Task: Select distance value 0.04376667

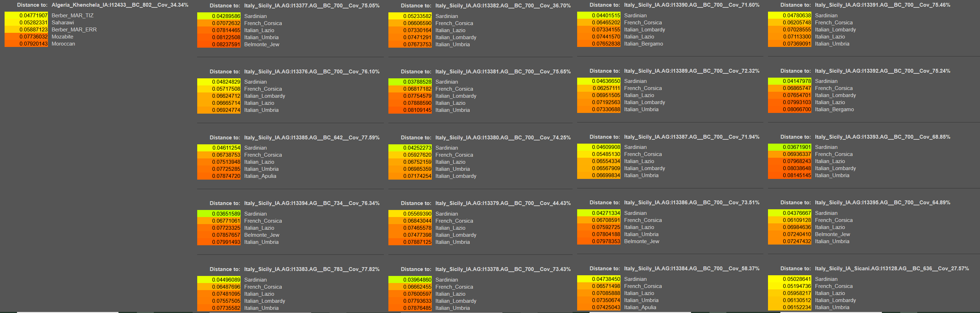Action: point(790,213)
